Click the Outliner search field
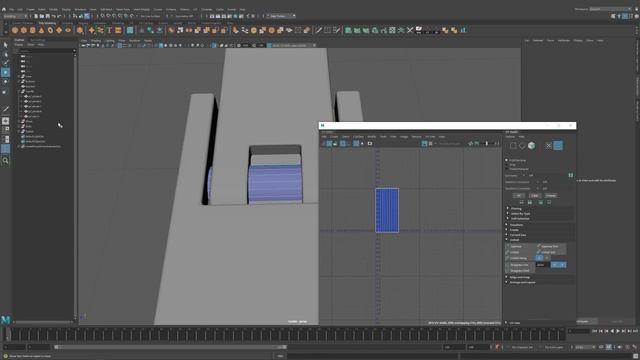The width and height of the screenshot is (640, 360). pyautogui.click(x=46, y=51)
